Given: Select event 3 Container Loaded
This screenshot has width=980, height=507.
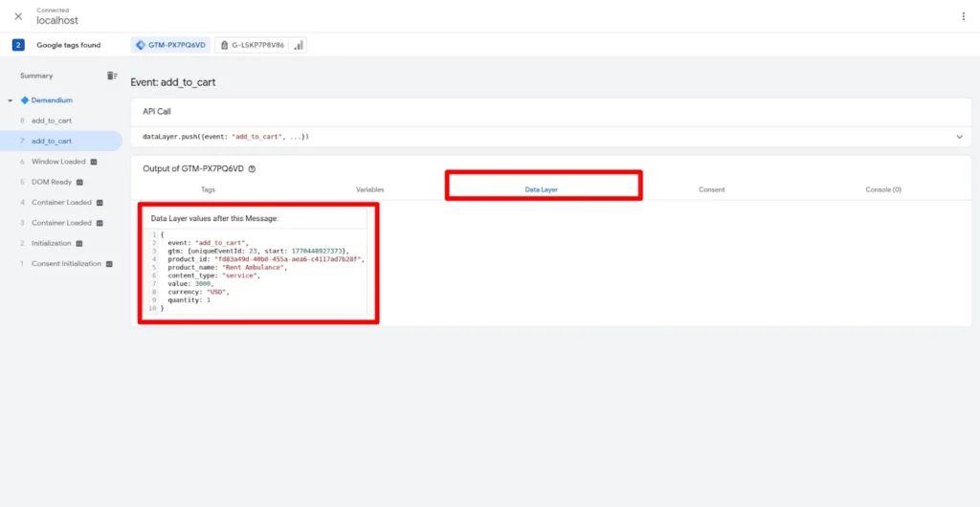Looking at the screenshot, I should (x=61, y=222).
